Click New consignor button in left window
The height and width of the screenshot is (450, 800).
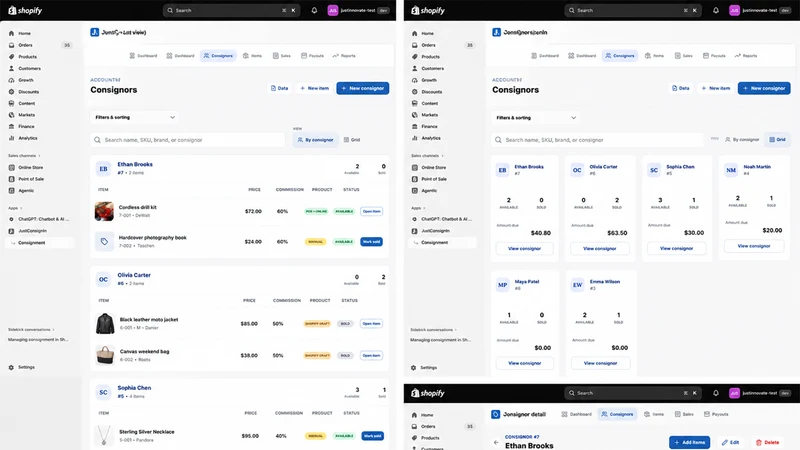[x=363, y=88]
